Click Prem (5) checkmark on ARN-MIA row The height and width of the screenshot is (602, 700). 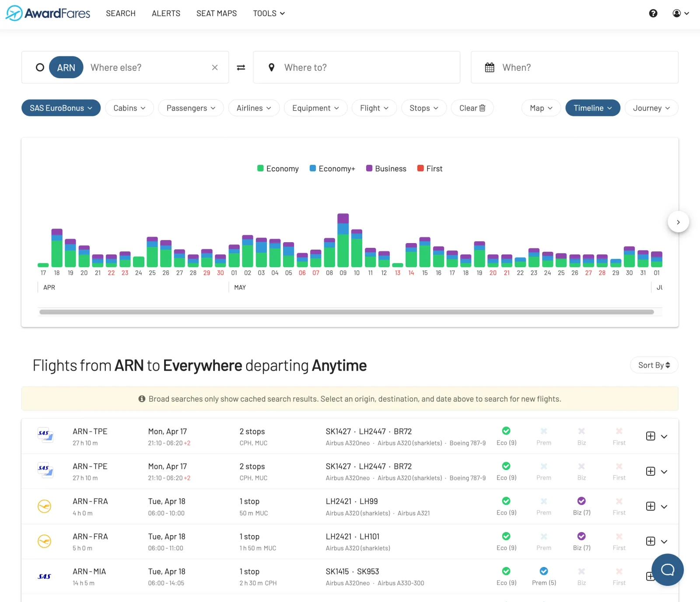pyautogui.click(x=544, y=571)
